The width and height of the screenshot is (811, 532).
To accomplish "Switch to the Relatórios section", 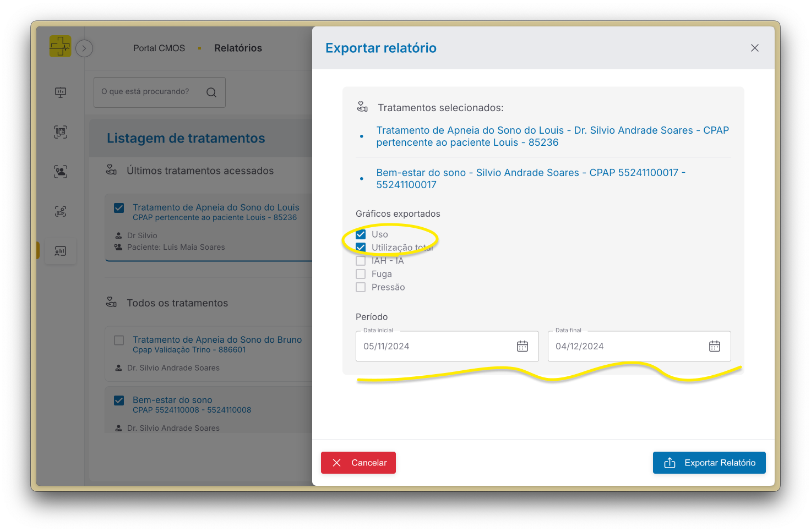I will pos(238,48).
